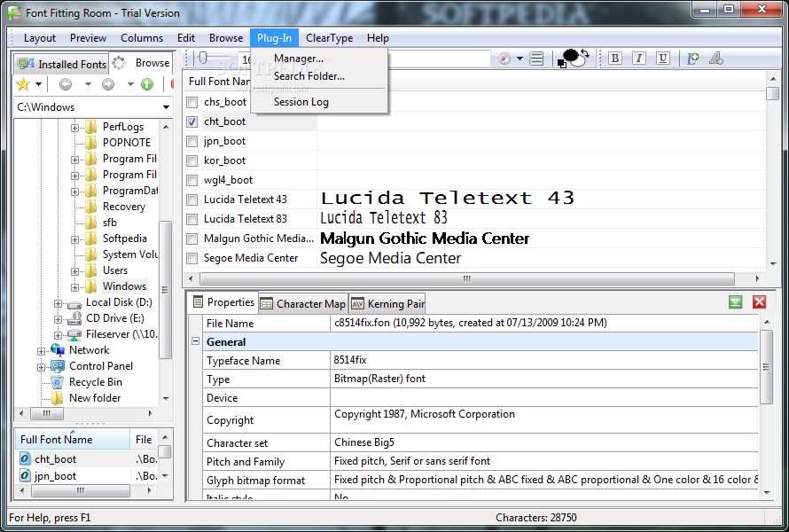789x532 pixels.
Task: Switch to the Character Map tab
Action: coord(303,303)
